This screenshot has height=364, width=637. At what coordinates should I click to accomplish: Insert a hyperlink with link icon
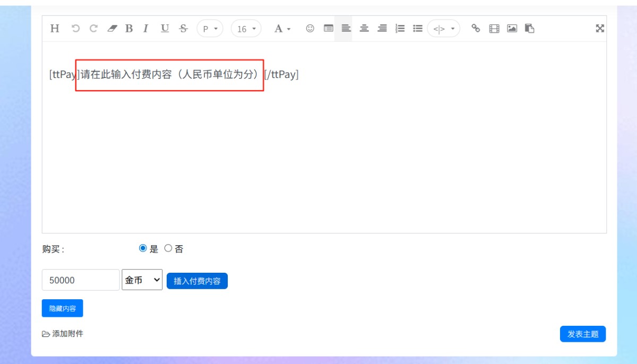[476, 29]
